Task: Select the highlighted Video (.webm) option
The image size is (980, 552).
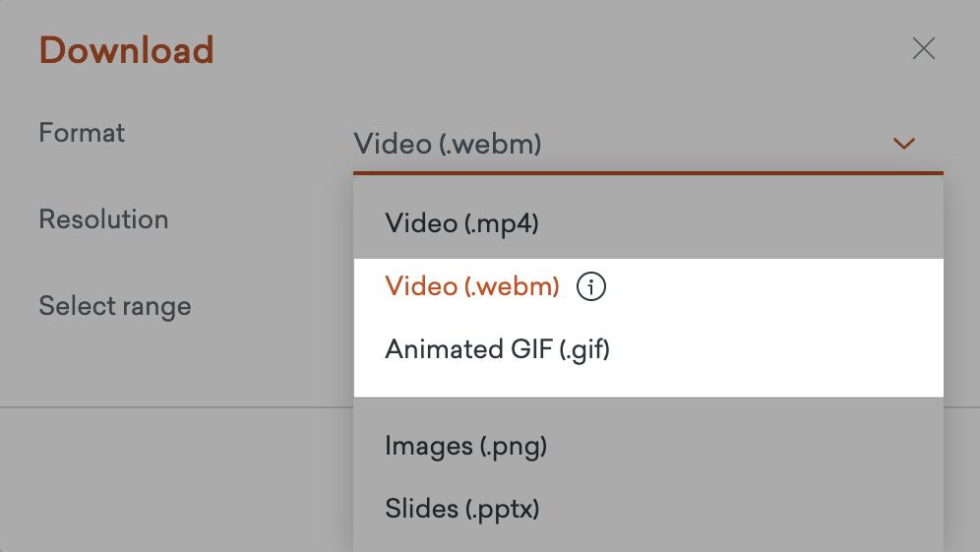Action: click(x=648, y=286)
